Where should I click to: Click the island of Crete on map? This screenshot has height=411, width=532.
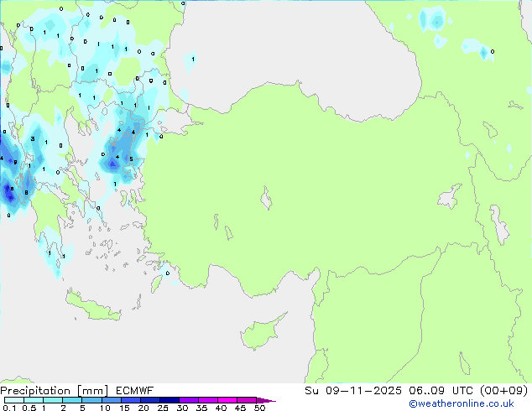[x=93, y=306]
